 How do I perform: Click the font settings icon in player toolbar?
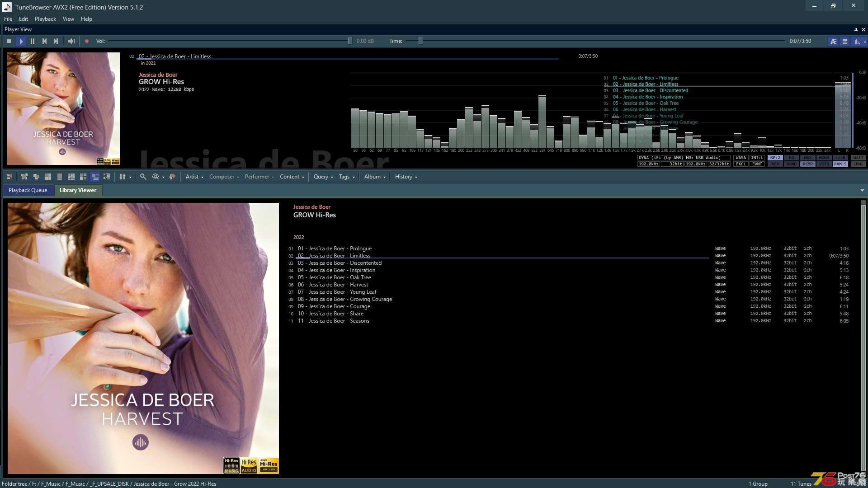tap(833, 41)
